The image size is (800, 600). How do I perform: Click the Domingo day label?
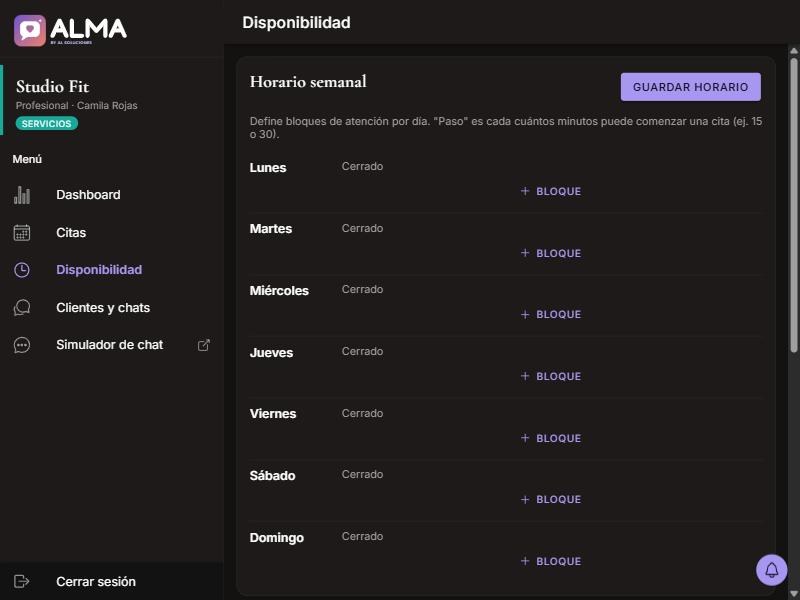pyautogui.click(x=277, y=538)
